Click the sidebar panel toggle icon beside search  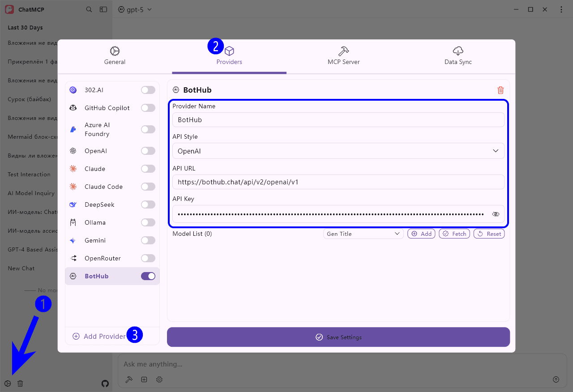[x=103, y=9]
